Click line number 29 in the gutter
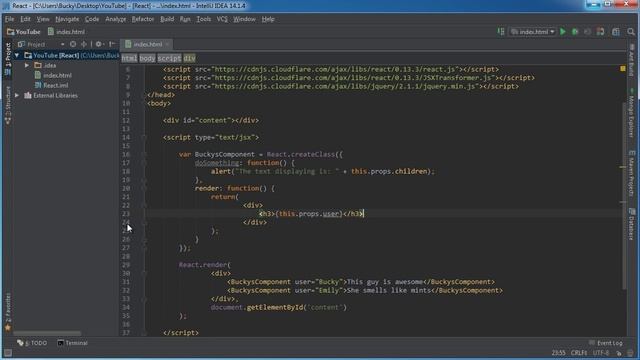This screenshot has width=640, height=360. pyautogui.click(x=126, y=265)
